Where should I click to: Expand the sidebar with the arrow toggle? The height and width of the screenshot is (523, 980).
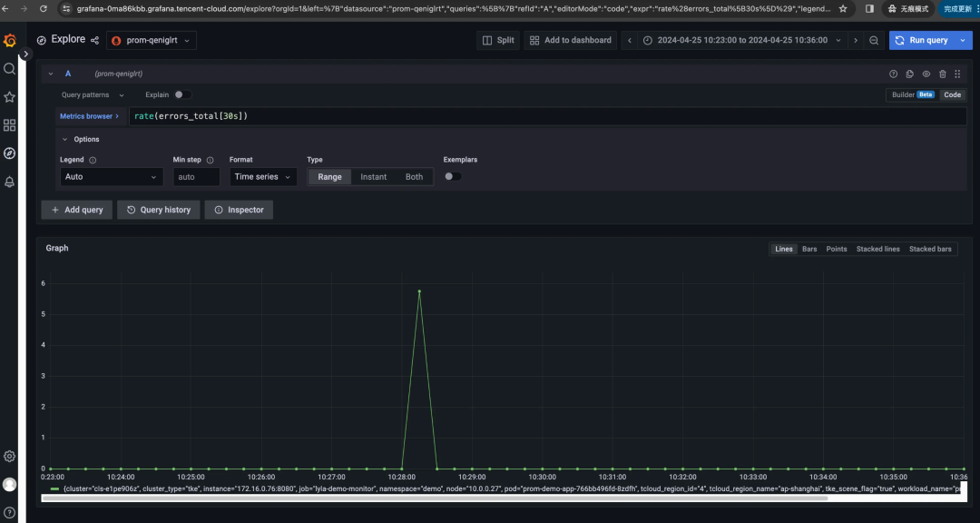click(x=25, y=54)
